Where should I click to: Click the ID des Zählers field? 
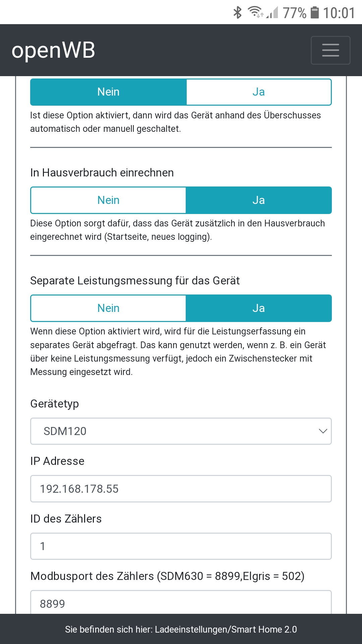click(x=181, y=546)
